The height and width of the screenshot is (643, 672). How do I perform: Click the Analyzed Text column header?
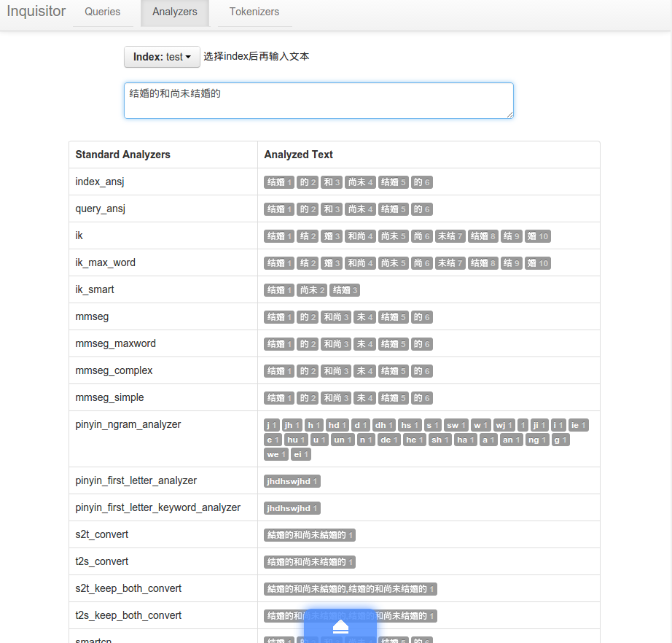(x=298, y=155)
